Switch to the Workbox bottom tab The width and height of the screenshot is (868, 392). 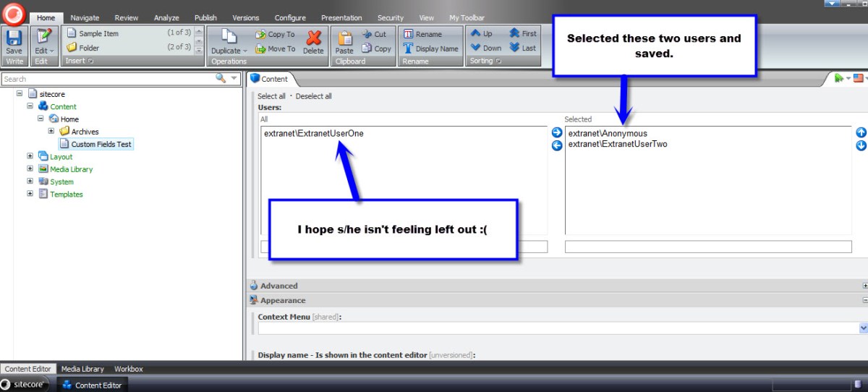128,369
